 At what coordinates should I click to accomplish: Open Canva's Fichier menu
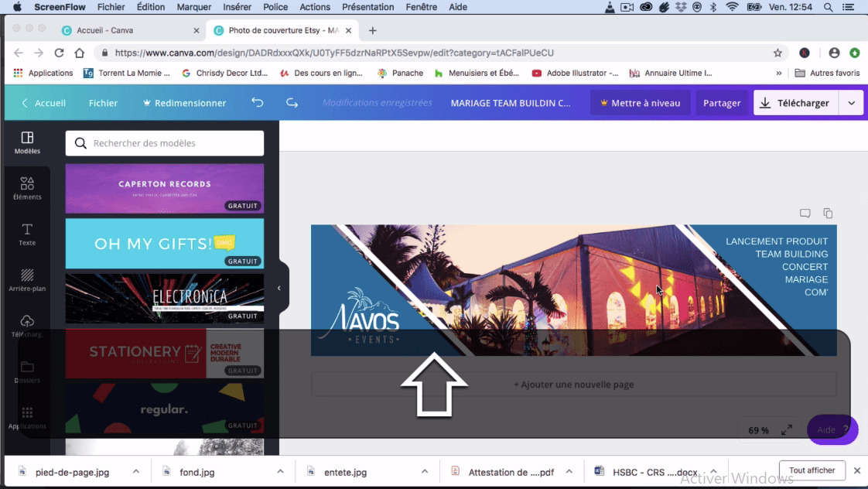(x=103, y=103)
